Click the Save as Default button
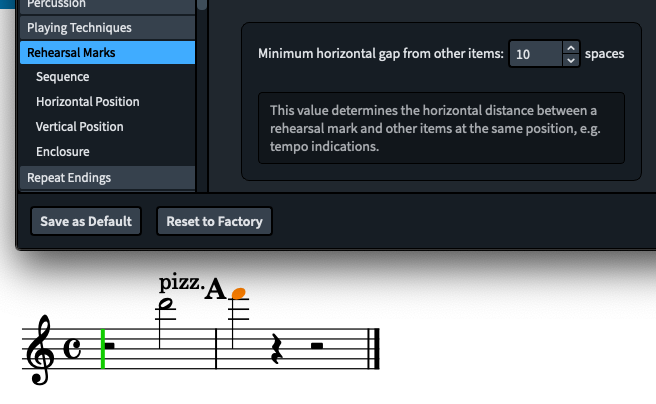This screenshot has width=656, height=404. pyautogui.click(x=86, y=221)
